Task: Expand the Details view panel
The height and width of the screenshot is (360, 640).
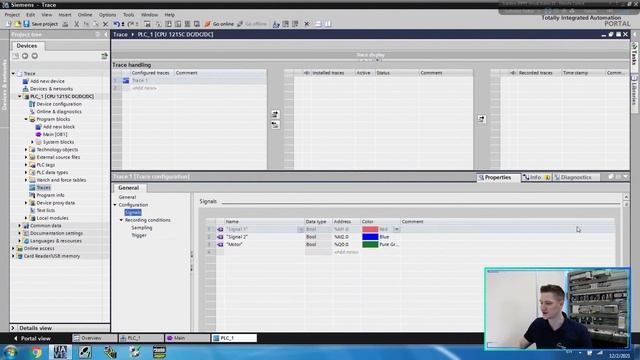Action: (x=13, y=328)
